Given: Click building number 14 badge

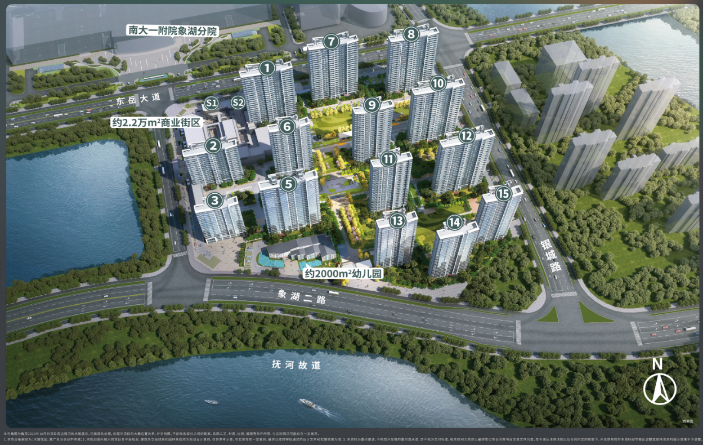Looking at the screenshot, I should 454,222.
